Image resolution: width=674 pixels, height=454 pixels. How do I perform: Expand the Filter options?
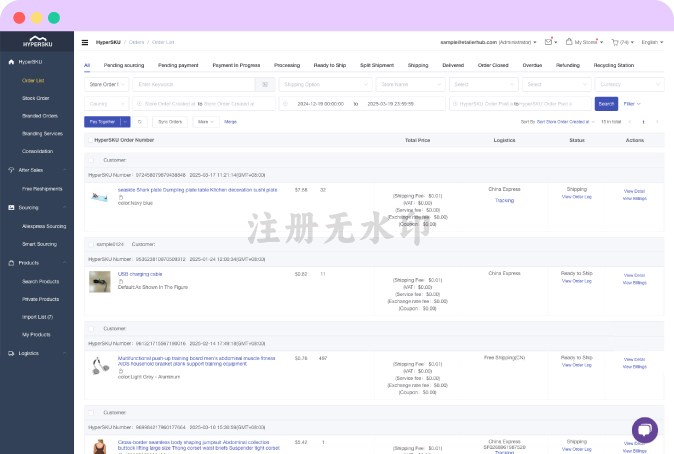(x=632, y=104)
